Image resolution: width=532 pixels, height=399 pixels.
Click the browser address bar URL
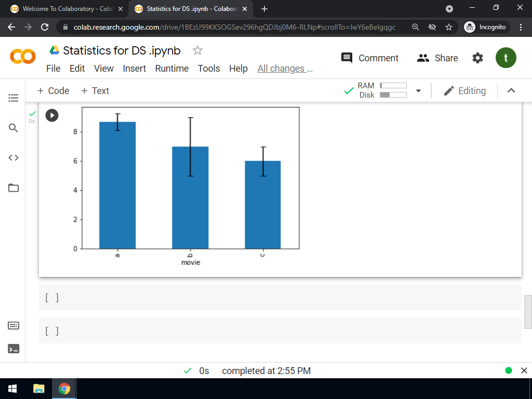[234, 27]
